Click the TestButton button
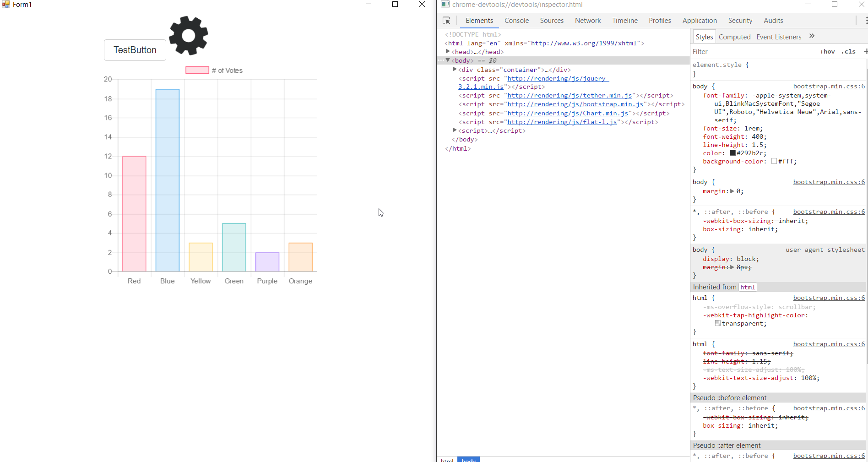Screen dimensions: 868x462 [135, 50]
